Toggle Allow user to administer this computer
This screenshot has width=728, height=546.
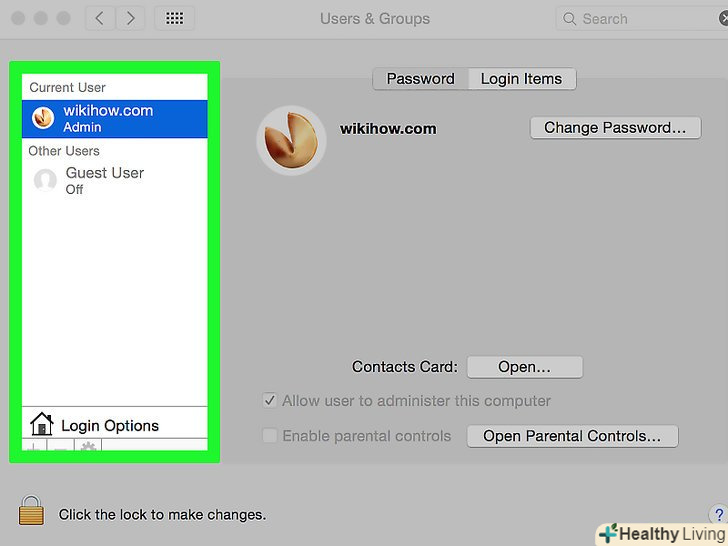click(x=270, y=400)
